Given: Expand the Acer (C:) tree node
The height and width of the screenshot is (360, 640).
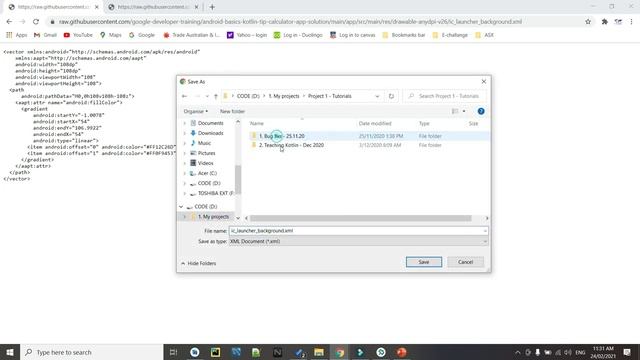Looking at the screenshot, I should (x=184, y=173).
